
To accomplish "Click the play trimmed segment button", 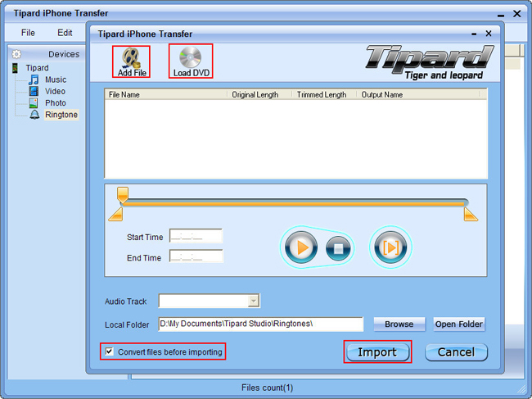I will (x=390, y=247).
